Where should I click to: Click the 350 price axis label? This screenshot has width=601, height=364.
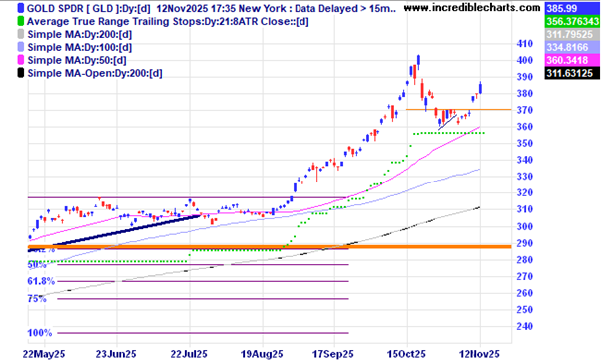click(525, 143)
